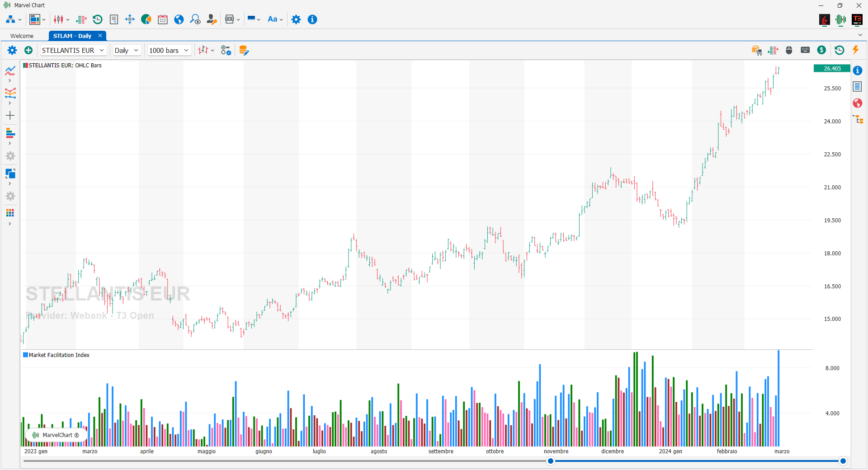Select the line chart indicators tool
The height and width of the screenshot is (470, 868).
click(x=10, y=71)
